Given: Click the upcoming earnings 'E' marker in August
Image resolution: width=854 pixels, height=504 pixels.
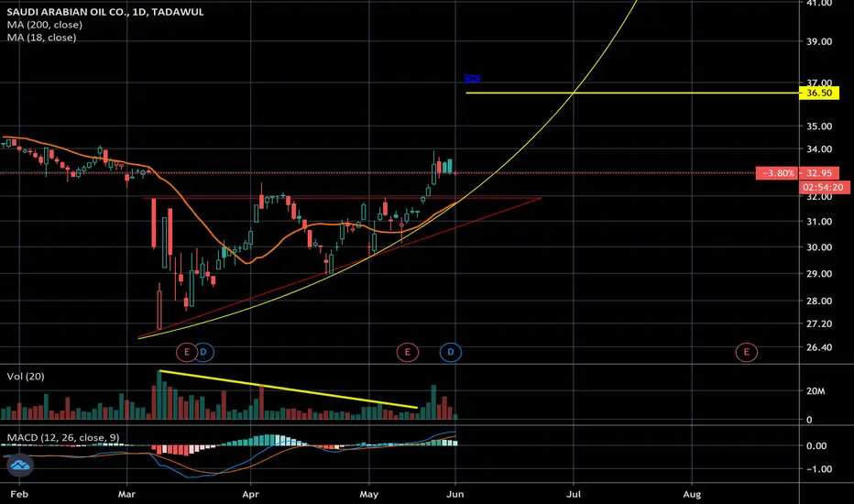Looking at the screenshot, I should (746, 352).
